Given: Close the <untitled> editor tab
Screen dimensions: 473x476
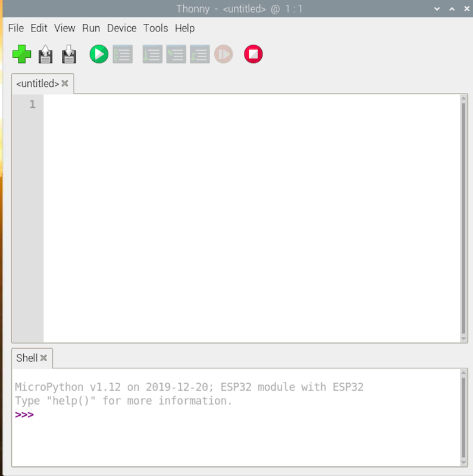Looking at the screenshot, I should pyautogui.click(x=65, y=83).
